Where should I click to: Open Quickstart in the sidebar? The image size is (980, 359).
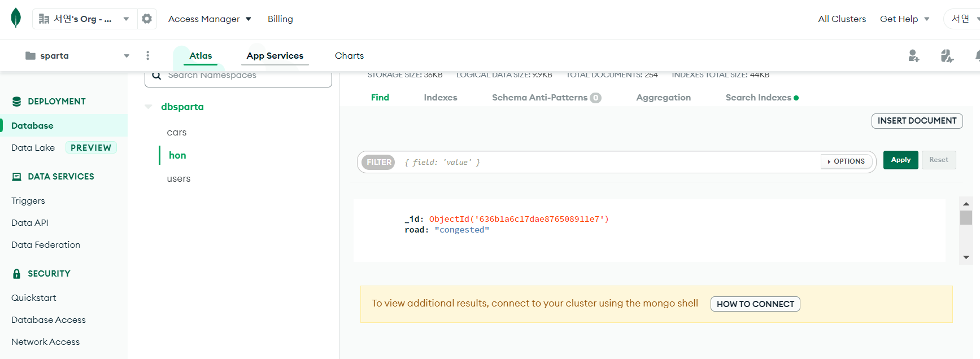click(x=34, y=297)
